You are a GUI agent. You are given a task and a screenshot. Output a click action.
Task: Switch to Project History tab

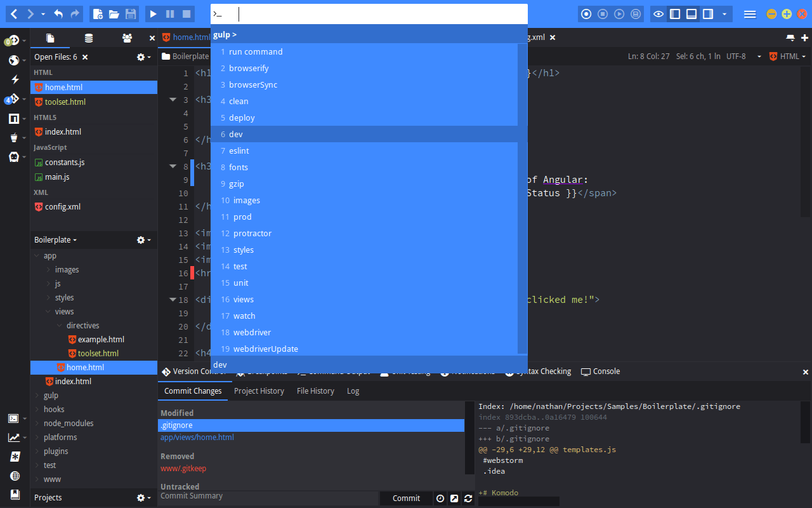click(x=259, y=391)
